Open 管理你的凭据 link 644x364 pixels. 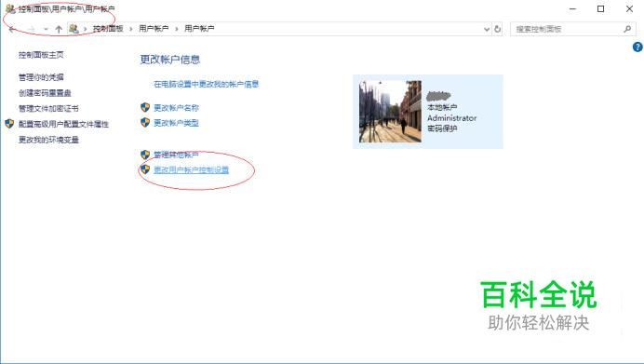(41, 77)
